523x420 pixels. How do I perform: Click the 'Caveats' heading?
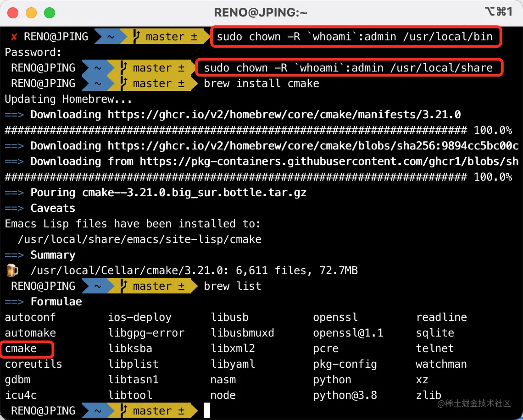53,208
